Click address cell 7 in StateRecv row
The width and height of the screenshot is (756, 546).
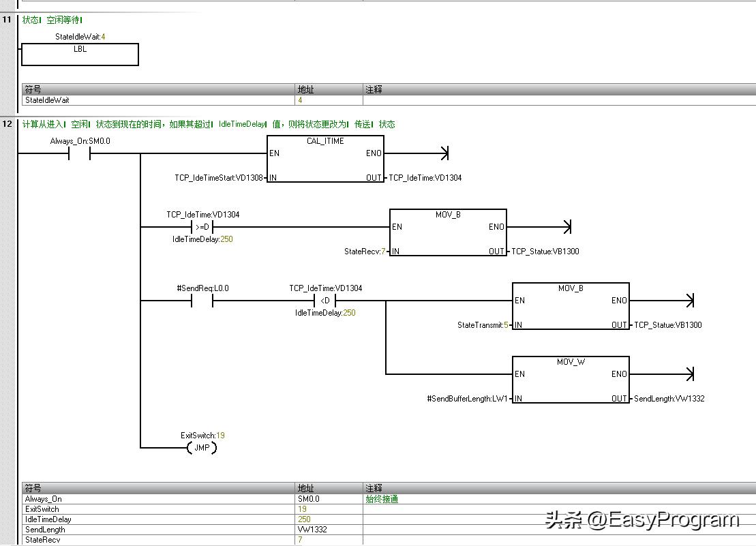coord(329,540)
